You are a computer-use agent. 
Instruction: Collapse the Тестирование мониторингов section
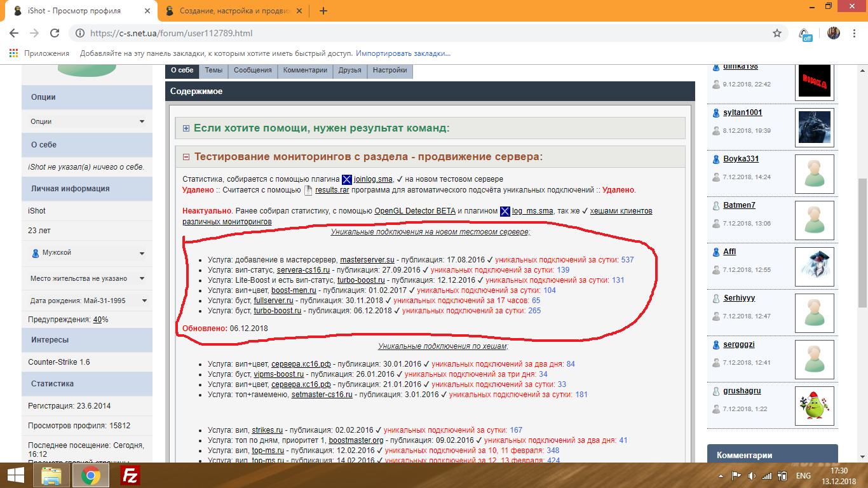point(187,157)
